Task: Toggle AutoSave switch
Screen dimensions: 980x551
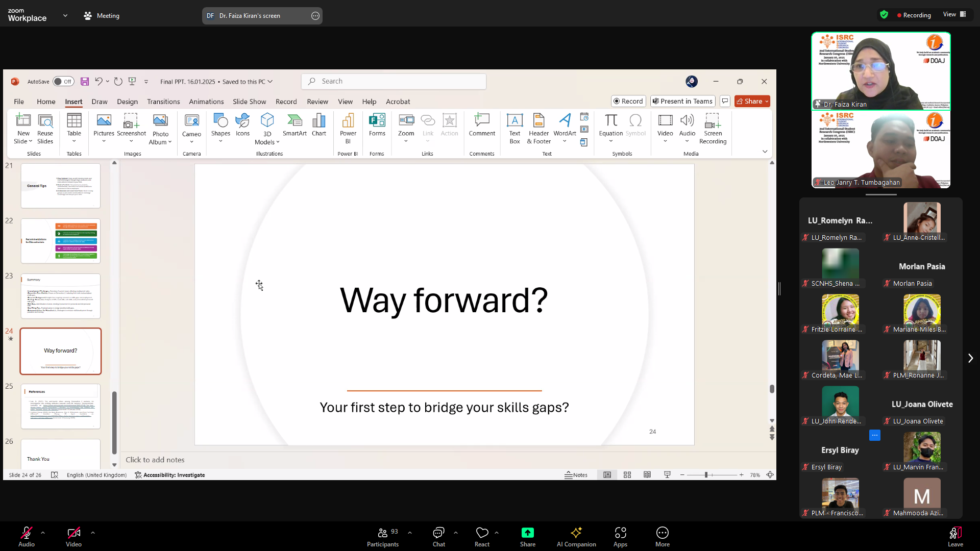Action: [x=63, y=82]
